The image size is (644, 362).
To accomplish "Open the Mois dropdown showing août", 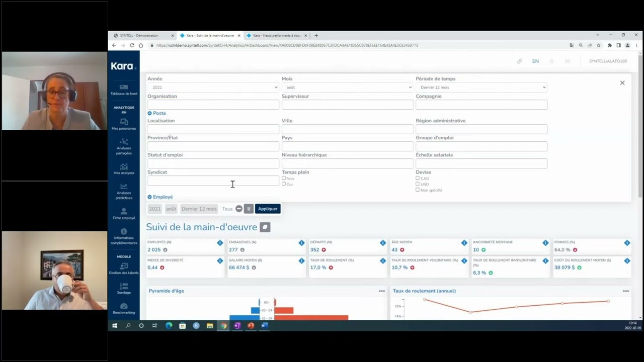I will (347, 87).
